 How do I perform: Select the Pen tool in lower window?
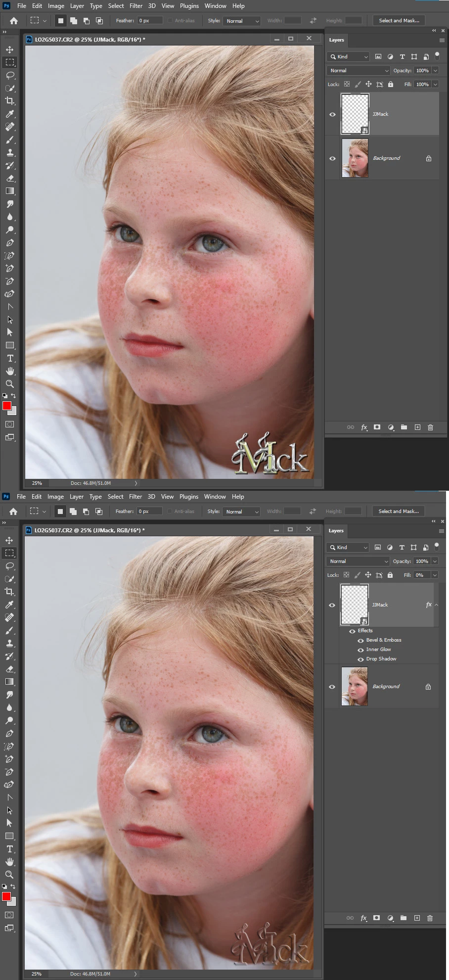point(9,733)
